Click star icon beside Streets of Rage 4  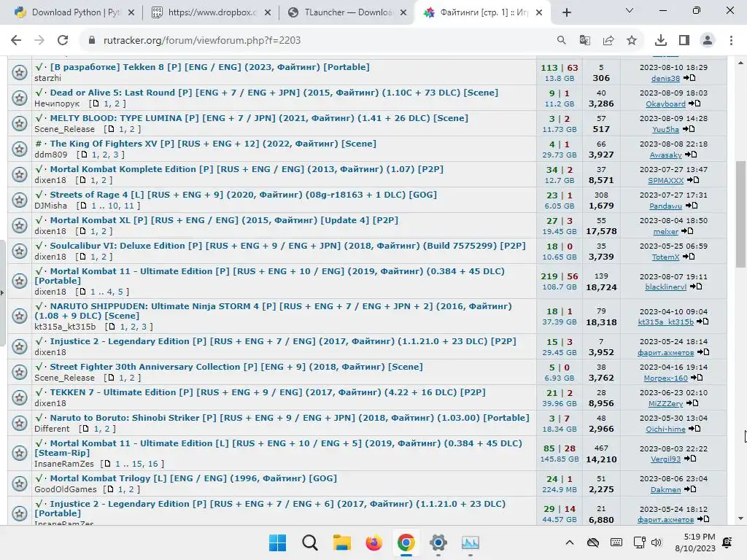tap(20, 200)
